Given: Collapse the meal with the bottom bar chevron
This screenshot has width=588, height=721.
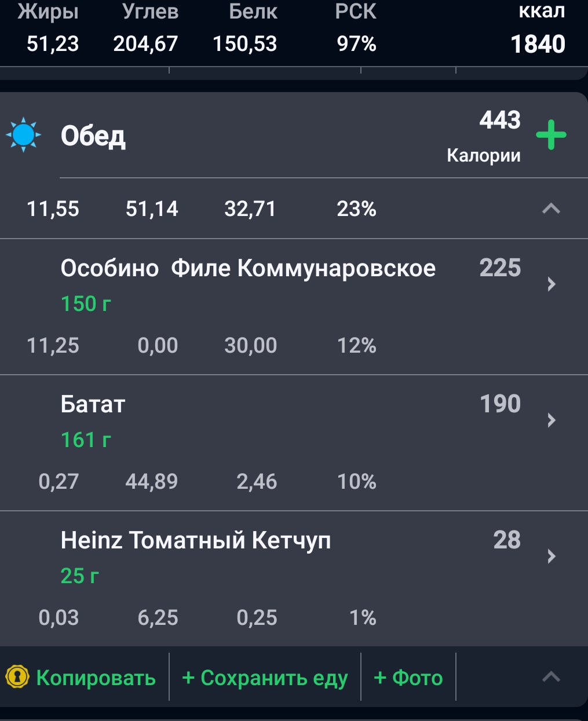Looking at the screenshot, I should pos(551,676).
